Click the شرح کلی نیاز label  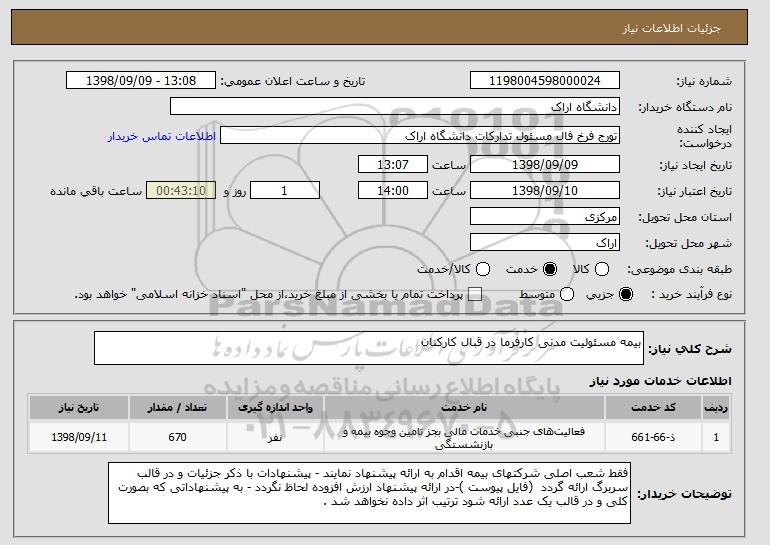pyautogui.click(x=690, y=349)
